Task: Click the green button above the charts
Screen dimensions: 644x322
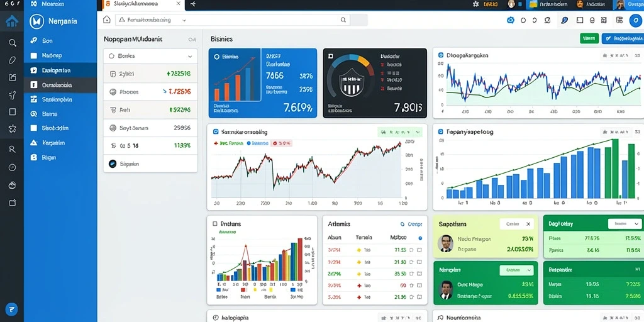Action: pos(589,38)
